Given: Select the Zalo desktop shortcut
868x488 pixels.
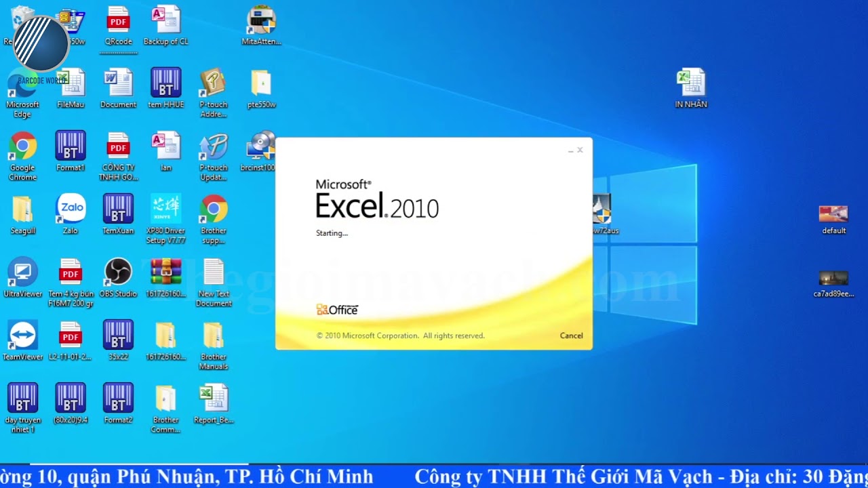Looking at the screenshot, I should 71,216.
